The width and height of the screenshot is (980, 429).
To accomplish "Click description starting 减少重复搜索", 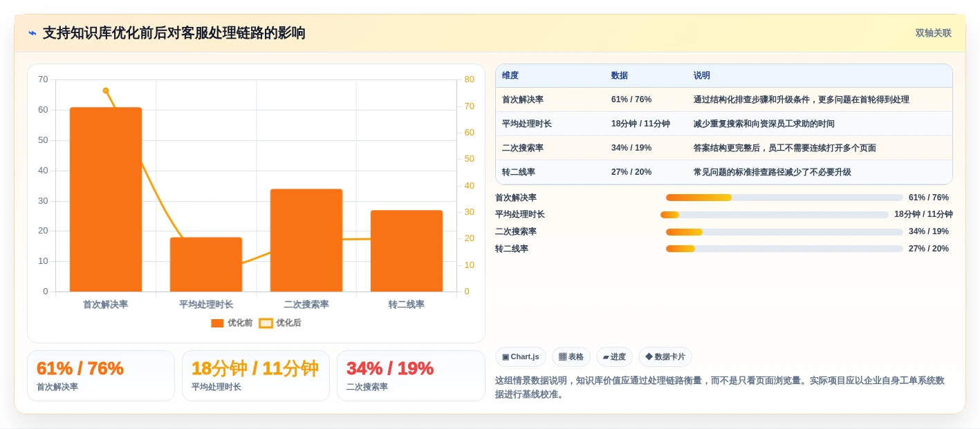I will [x=764, y=124].
